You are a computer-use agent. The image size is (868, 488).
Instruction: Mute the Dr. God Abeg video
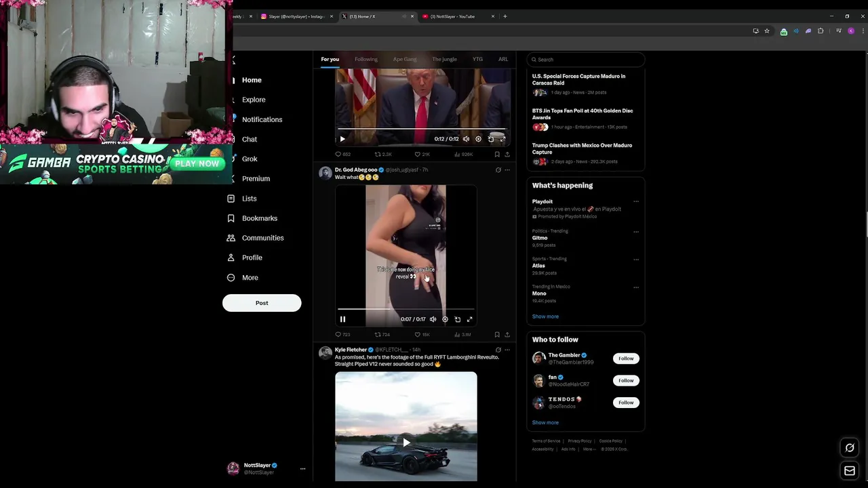(433, 319)
